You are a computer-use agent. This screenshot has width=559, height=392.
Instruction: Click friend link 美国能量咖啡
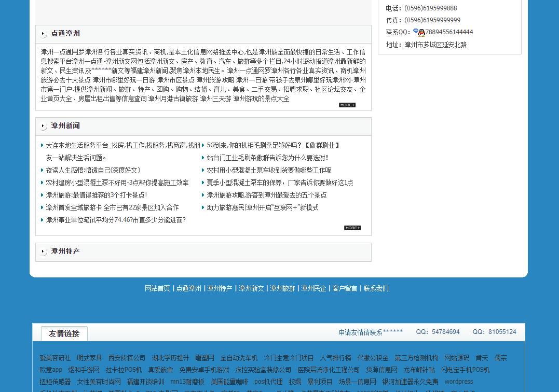229,382
